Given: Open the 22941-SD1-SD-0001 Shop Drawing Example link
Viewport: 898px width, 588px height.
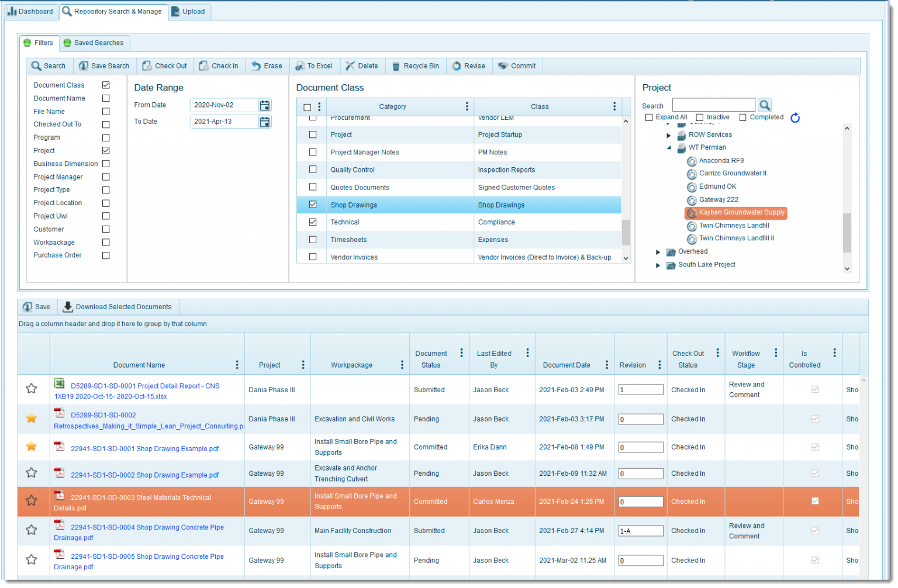Looking at the screenshot, I should click(144, 448).
